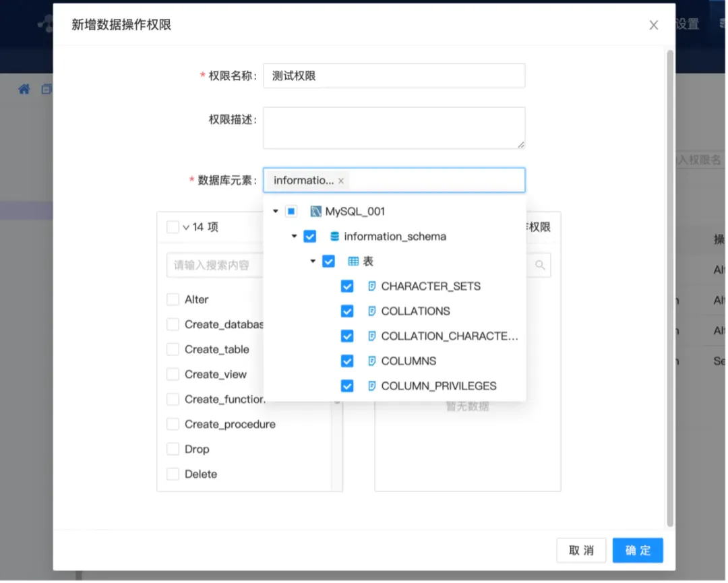Check the Drop permission checkbox
Image resolution: width=728 pixels, height=583 pixels.
[172, 449]
